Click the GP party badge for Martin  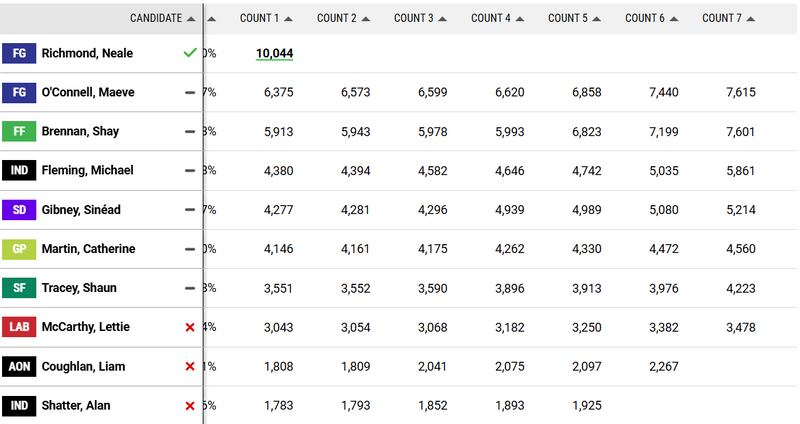19,249
